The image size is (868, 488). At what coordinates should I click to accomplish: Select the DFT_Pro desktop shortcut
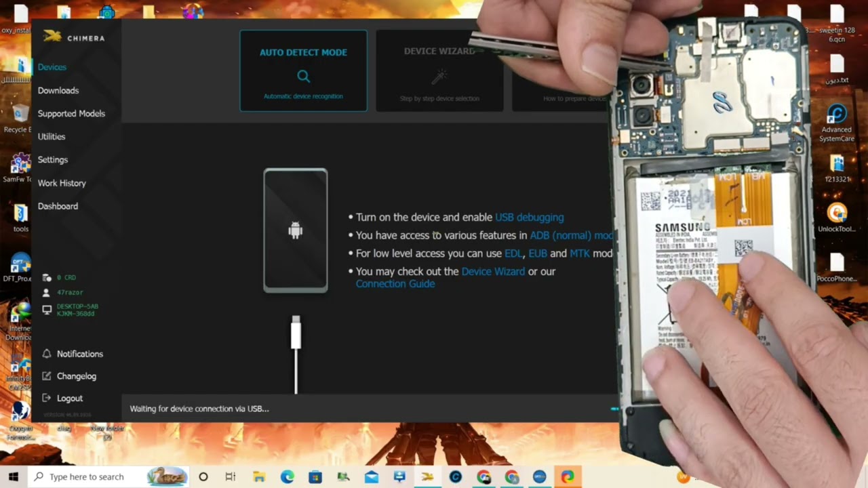pyautogui.click(x=18, y=268)
